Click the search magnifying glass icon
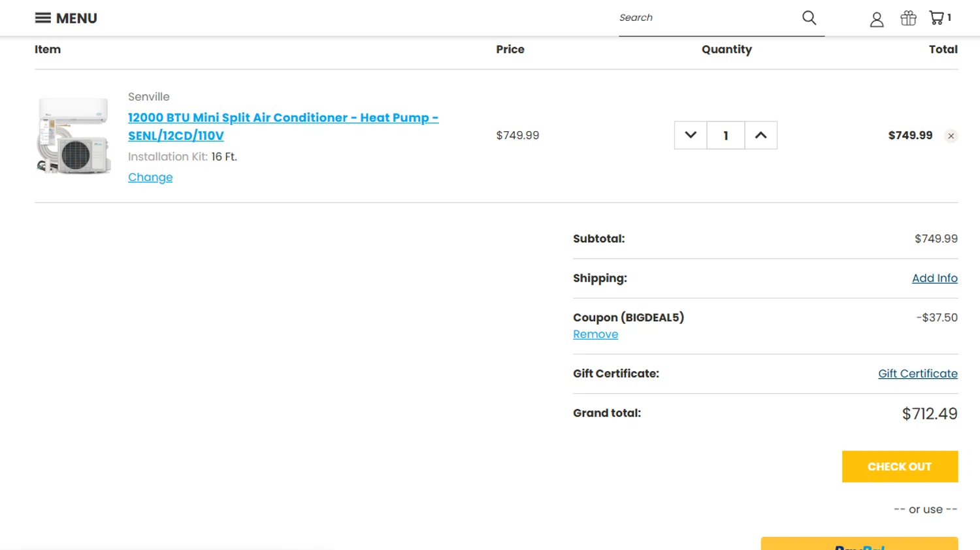 click(809, 18)
